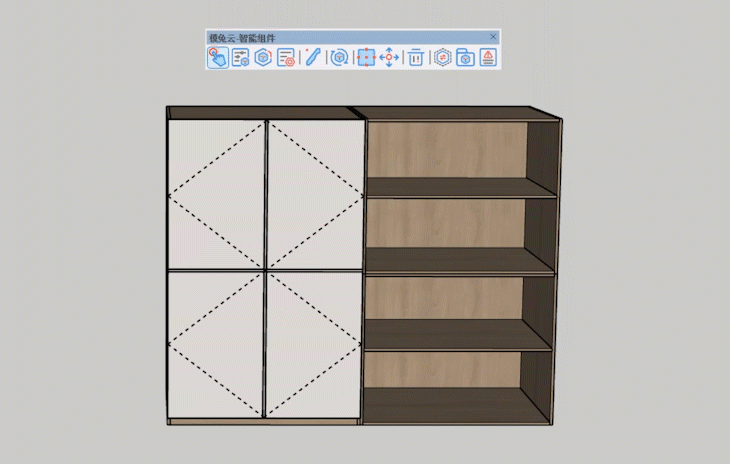Click the trash bin delete icon
Viewport: 730px width, 464px height.
[x=415, y=58]
